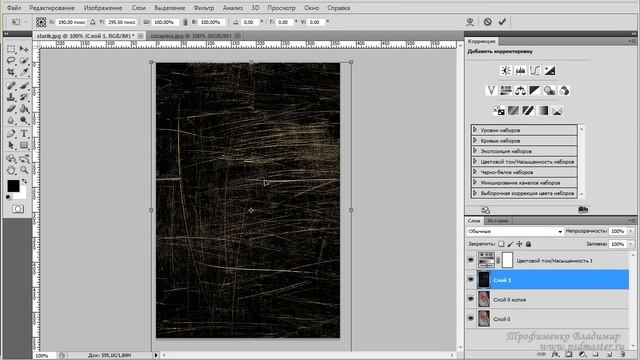Select the History Brush tool
Viewport: 640px width, 360px height.
pos(24,97)
